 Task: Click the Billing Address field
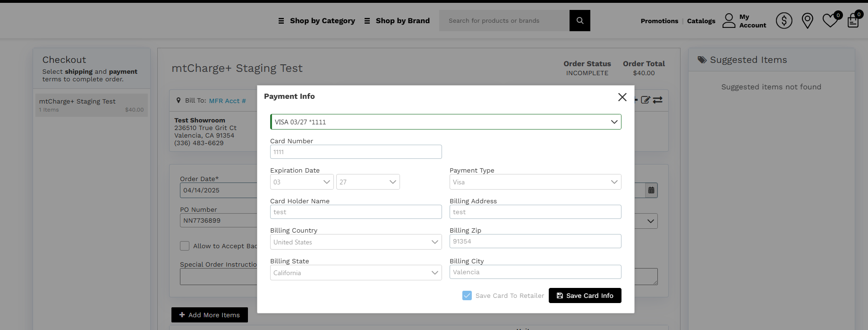point(536,212)
